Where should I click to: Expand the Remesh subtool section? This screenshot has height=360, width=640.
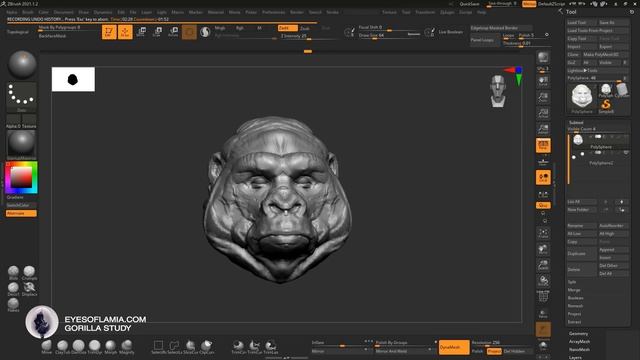[x=576, y=306]
